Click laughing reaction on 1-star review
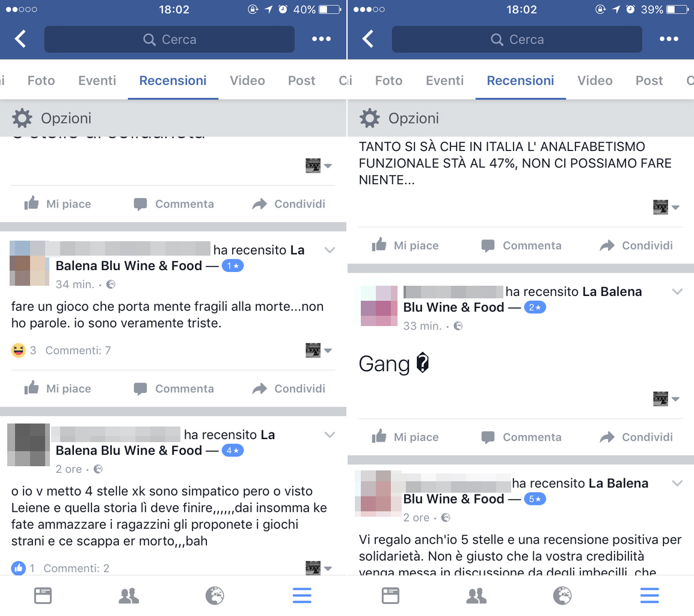Image resolution: width=694 pixels, height=616 pixels. (18, 350)
